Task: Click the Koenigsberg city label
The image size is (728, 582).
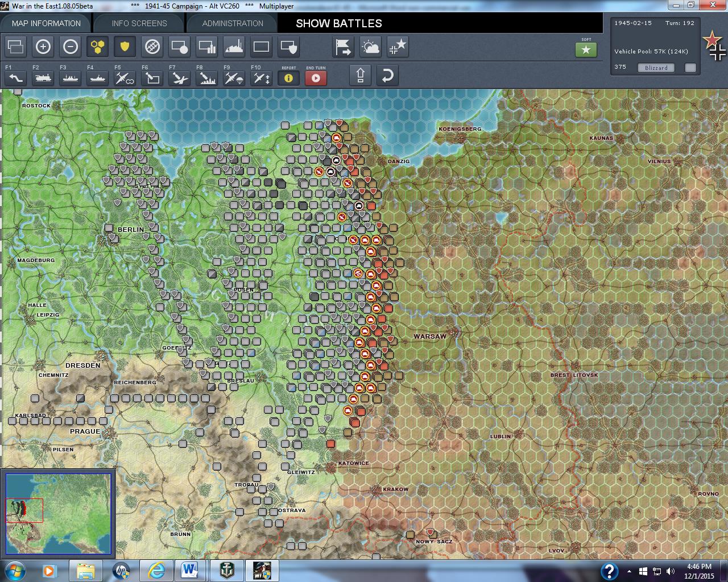Action: [460, 129]
